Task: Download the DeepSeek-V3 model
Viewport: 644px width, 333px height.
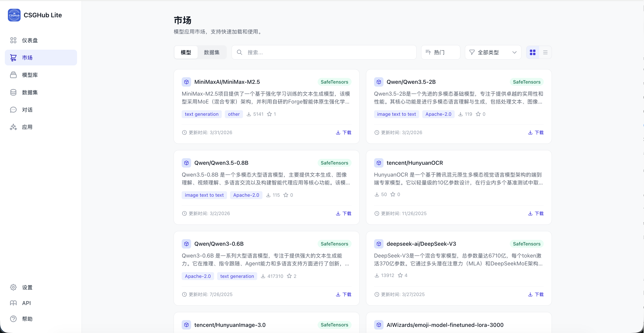Action: 536,294
